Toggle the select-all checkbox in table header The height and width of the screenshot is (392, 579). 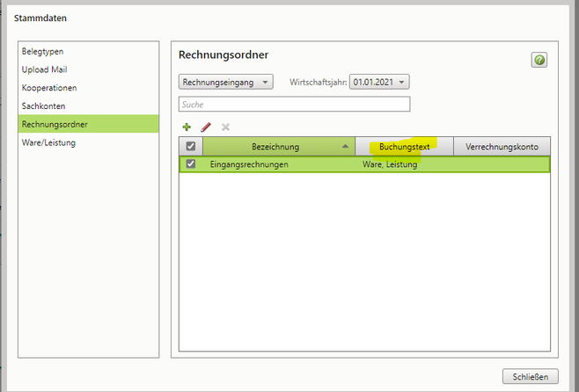coord(191,147)
